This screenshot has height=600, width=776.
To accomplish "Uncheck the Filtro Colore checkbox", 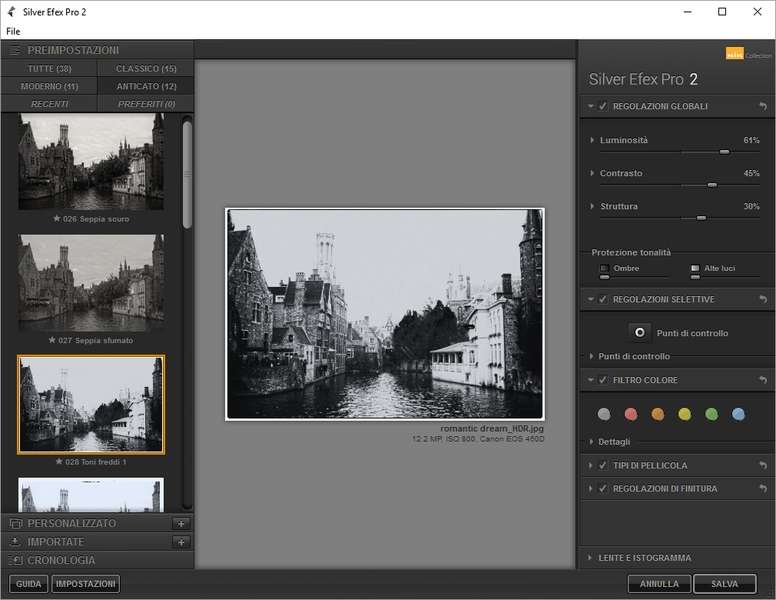I will tap(603, 380).
